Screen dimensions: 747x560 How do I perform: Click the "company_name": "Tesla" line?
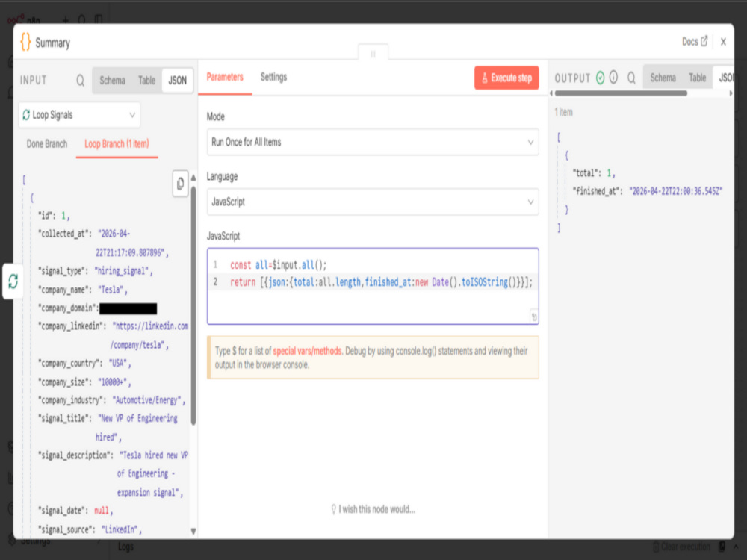[83, 290]
